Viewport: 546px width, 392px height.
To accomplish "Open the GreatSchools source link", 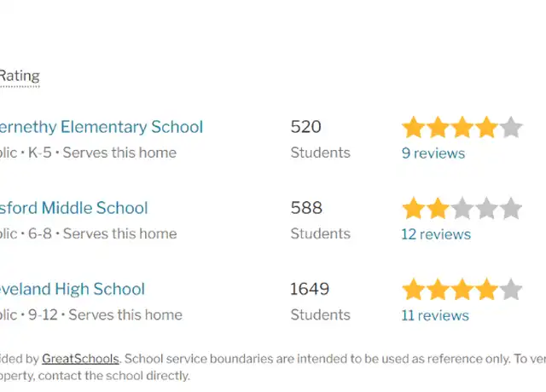I will pyautogui.click(x=80, y=359).
